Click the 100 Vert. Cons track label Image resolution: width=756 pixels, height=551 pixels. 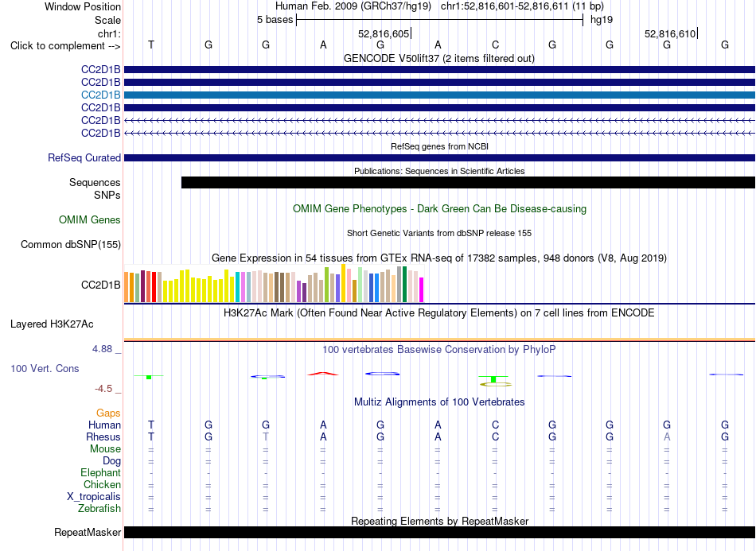pos(45,368)
